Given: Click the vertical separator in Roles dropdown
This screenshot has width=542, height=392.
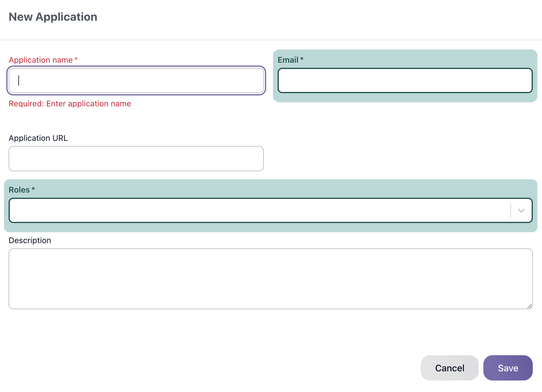Looking at the screenshot, I should click(511, 210).
